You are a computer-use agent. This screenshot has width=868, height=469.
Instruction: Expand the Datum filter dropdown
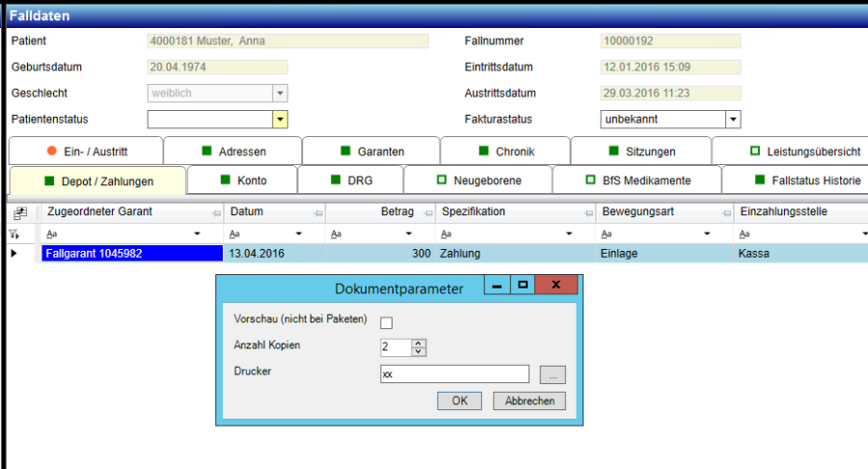point(299,234)
